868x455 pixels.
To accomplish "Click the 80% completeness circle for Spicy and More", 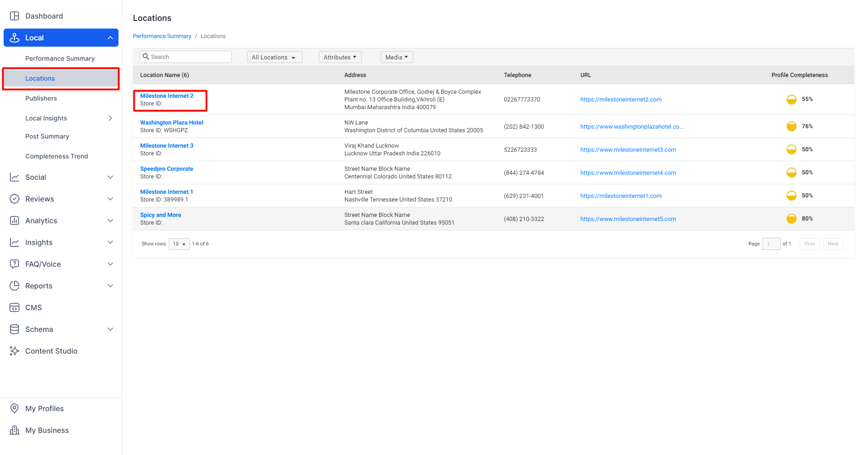I will pyautogui.click(x=791, y=219).
